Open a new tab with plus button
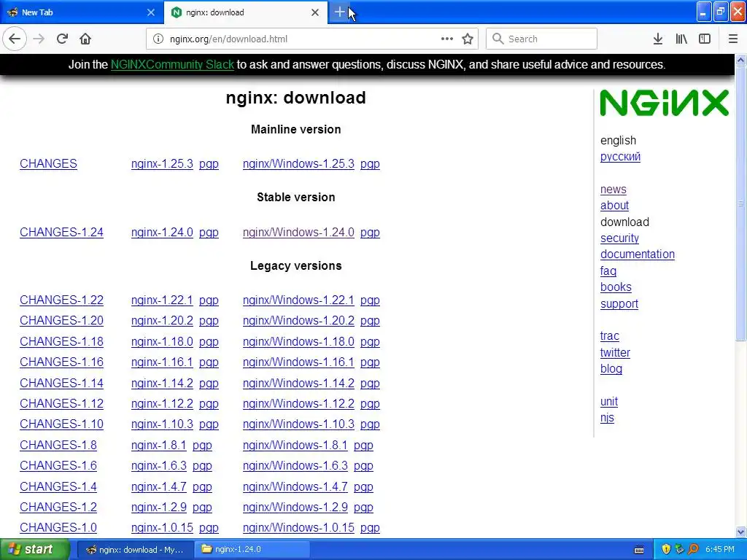 tap(340, 12)
